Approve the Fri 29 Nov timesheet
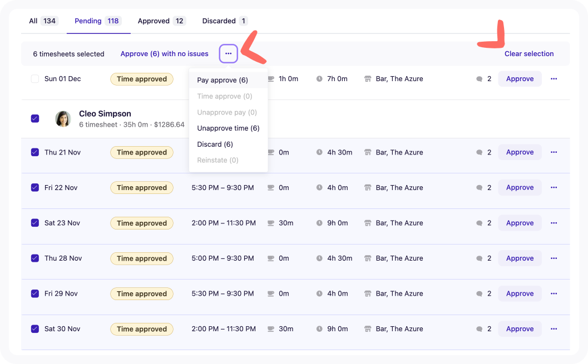This screenshot has width=588, height=364. pos(520,293)
